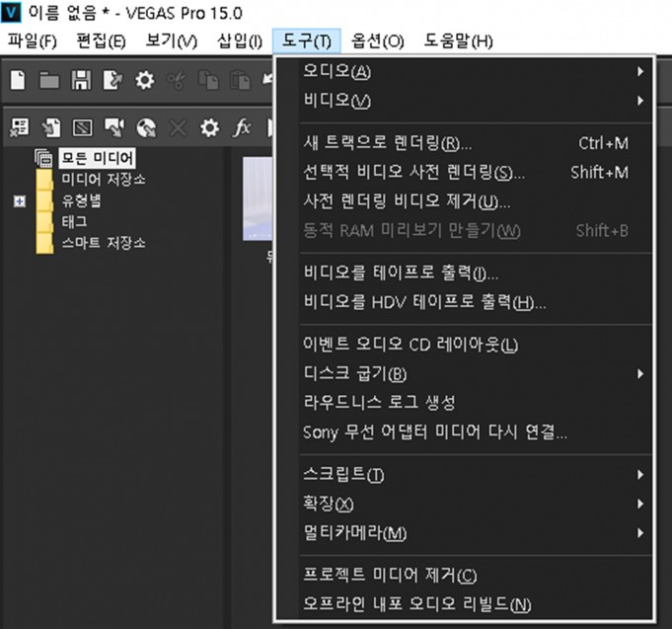Viewport: 672px width, 629px height.
Task: Close the open 도구(T) menu
Action: coord(307,41)
